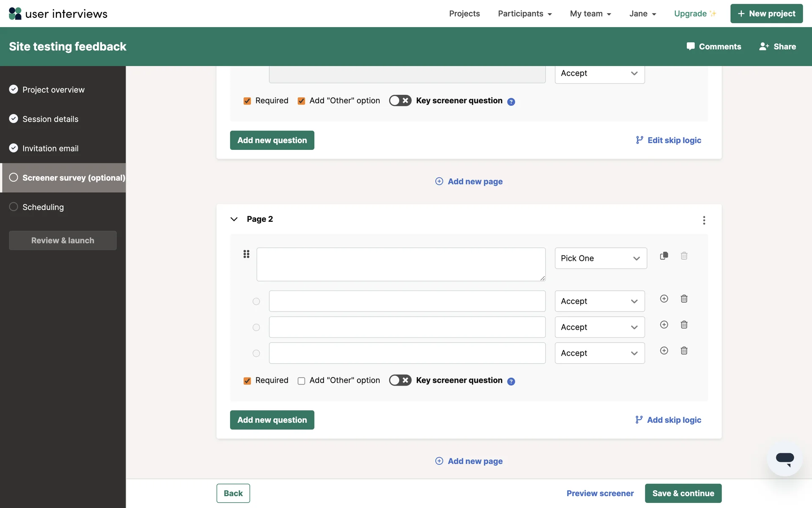This screenshot has height=508, width=812.
Task: Uncheck Required on Page 2 question
Action: tap(247, 381)
